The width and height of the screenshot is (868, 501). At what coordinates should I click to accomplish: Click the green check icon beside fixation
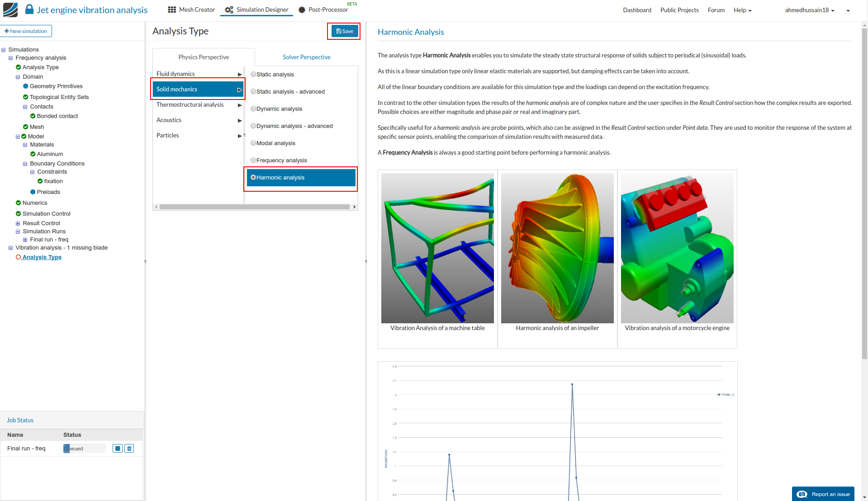pyautogui.click(x=40, y=181)
